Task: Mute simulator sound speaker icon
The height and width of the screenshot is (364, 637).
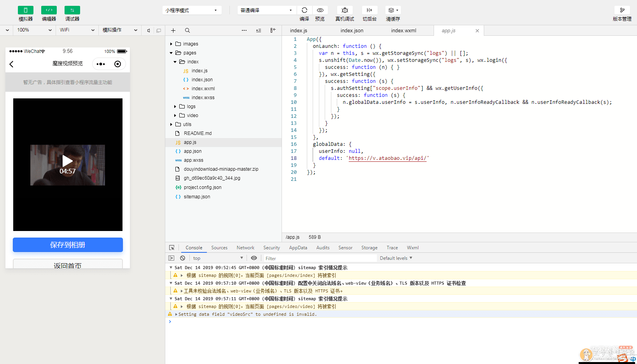Action: [149, 30]
